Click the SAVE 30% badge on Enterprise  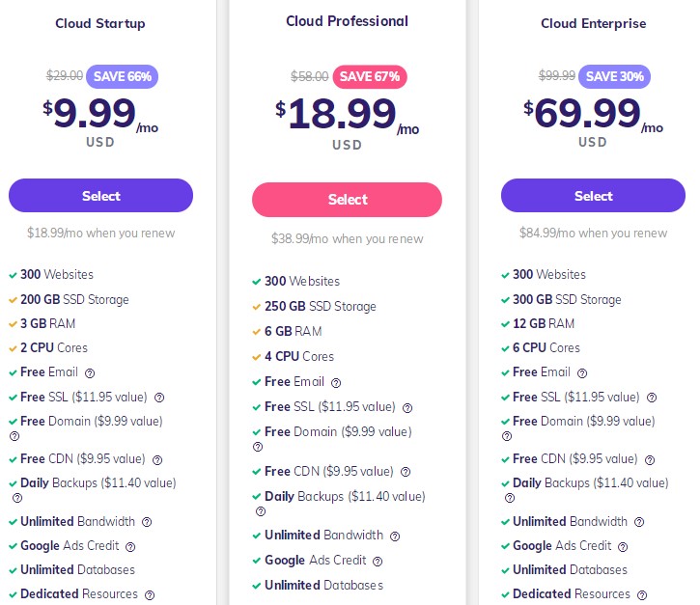(x=615, y=76)
